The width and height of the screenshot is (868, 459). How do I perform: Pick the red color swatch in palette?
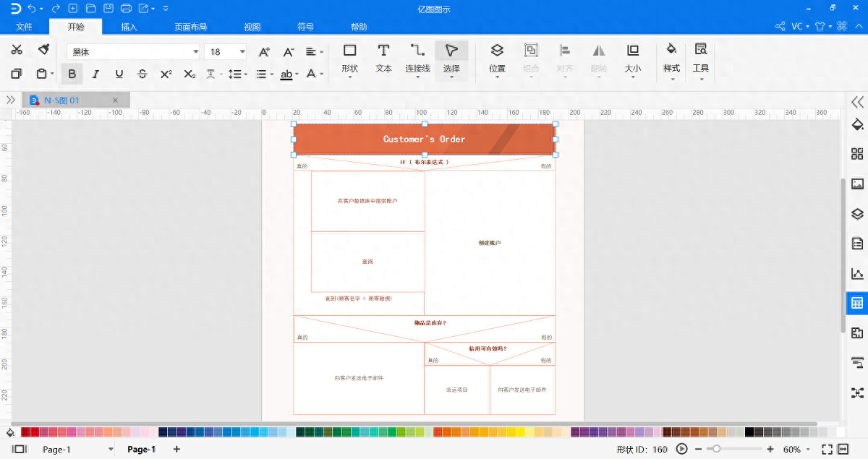pos(35,432)
